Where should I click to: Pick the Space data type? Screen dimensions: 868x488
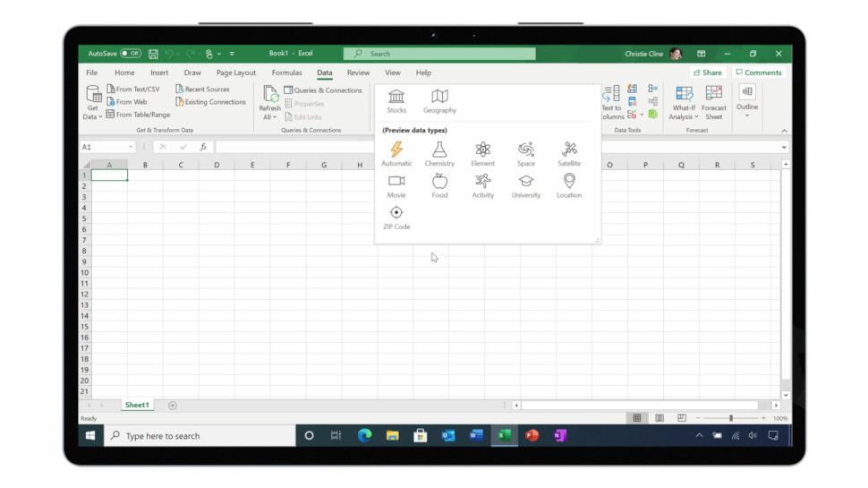click(x=526, y=154)
